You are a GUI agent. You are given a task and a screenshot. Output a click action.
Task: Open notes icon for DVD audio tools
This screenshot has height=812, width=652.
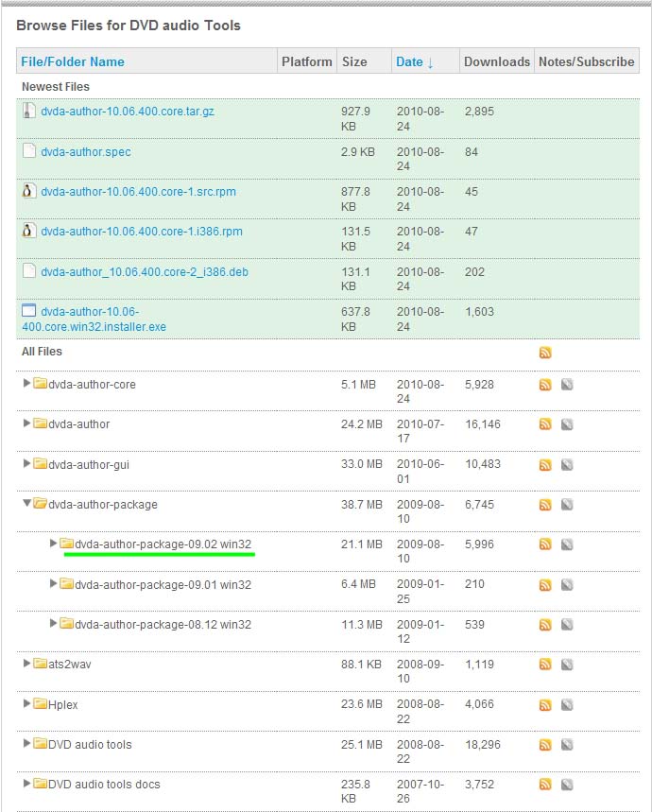point(567,745)
